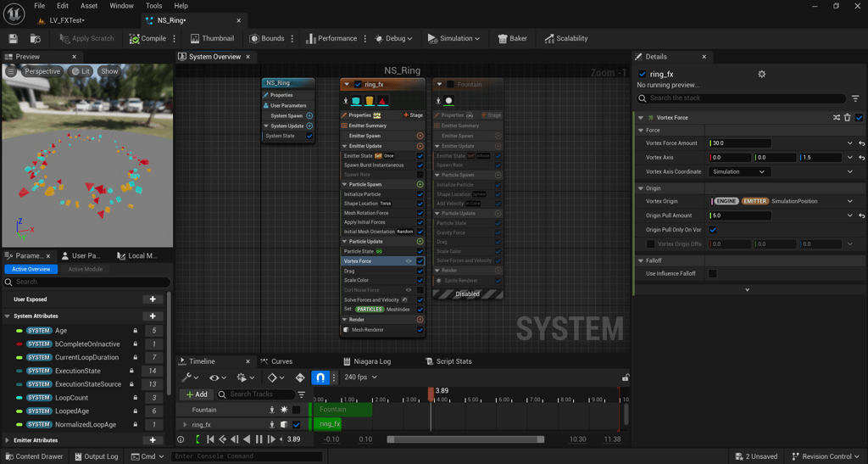Delete the Vortex Force module using trash icon
868x464 pixels.
(847, 118)
